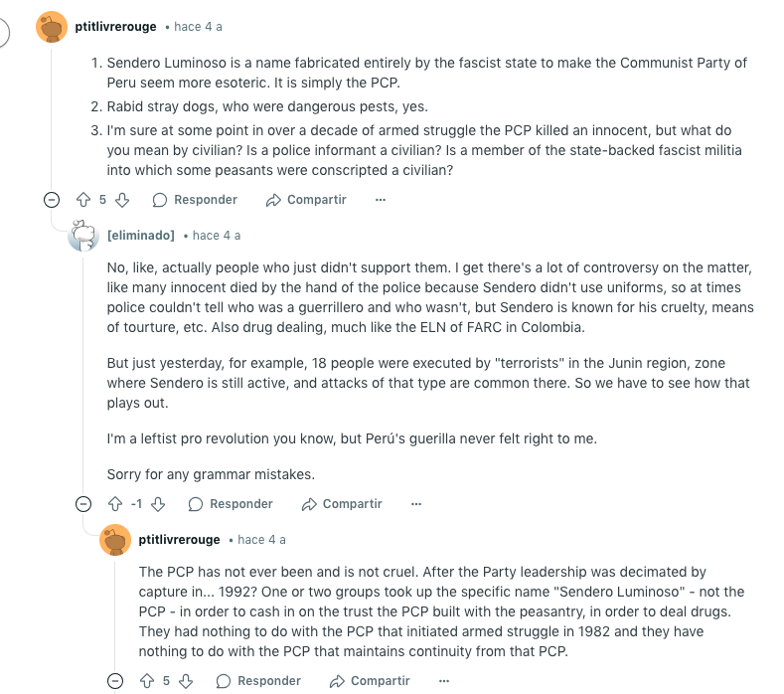This screenshot has height=694, width=784.
Task: Collapse the [eliminado] comment thread
Action: (83, 504)
